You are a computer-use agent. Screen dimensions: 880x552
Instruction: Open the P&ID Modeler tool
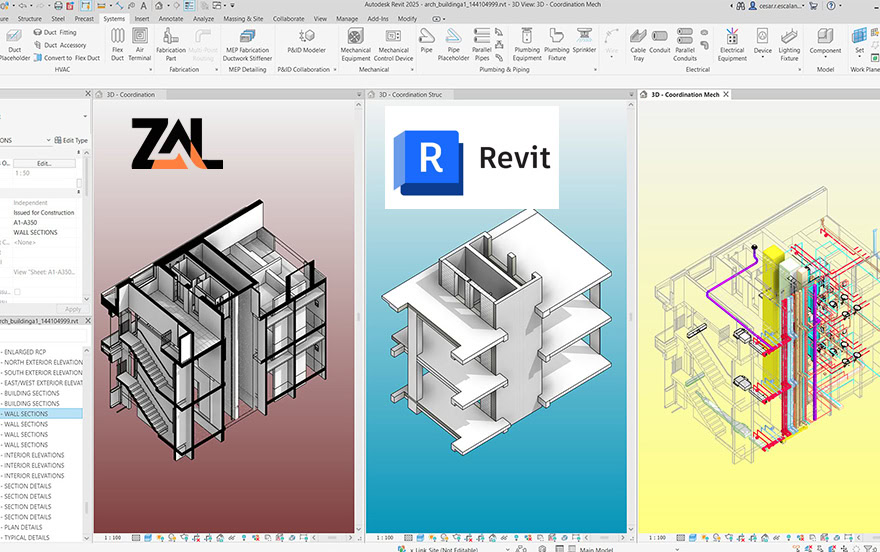pyautogui.click(x=306, y=42)
